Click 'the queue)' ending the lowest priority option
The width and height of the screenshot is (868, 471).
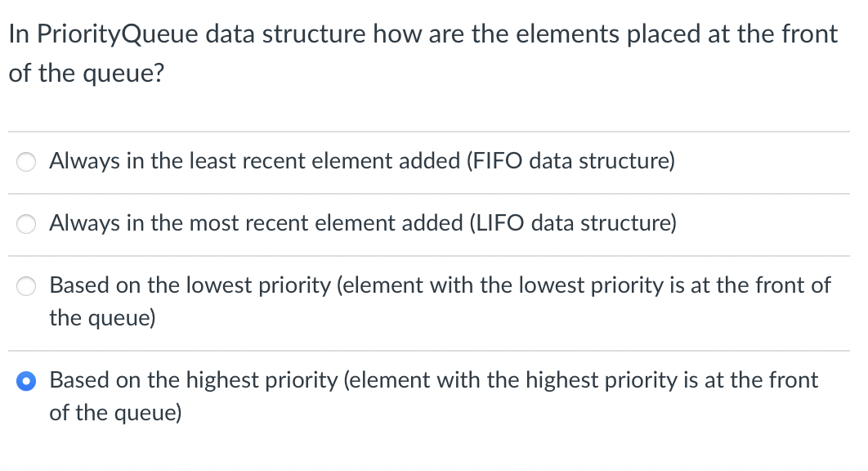(101, 317)
